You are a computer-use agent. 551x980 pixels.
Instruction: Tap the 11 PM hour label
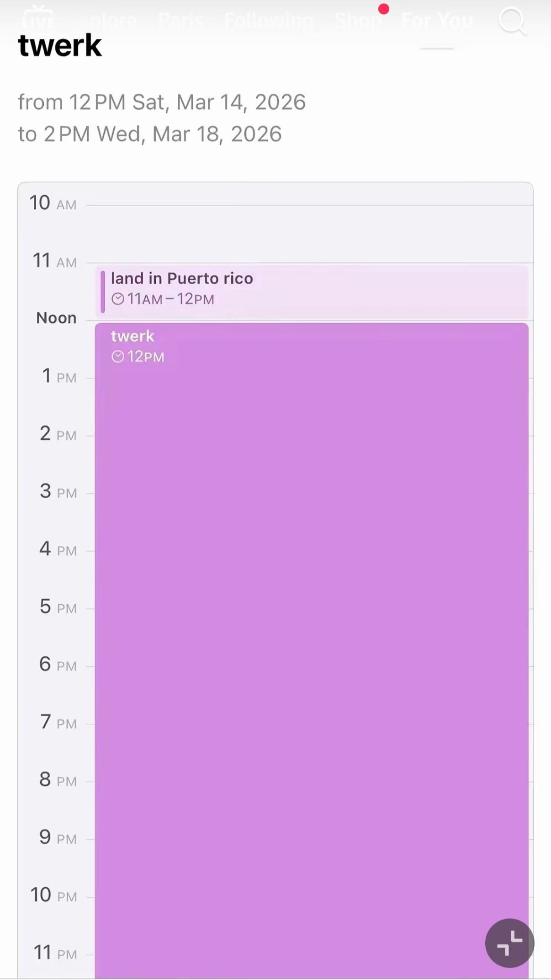55,953
